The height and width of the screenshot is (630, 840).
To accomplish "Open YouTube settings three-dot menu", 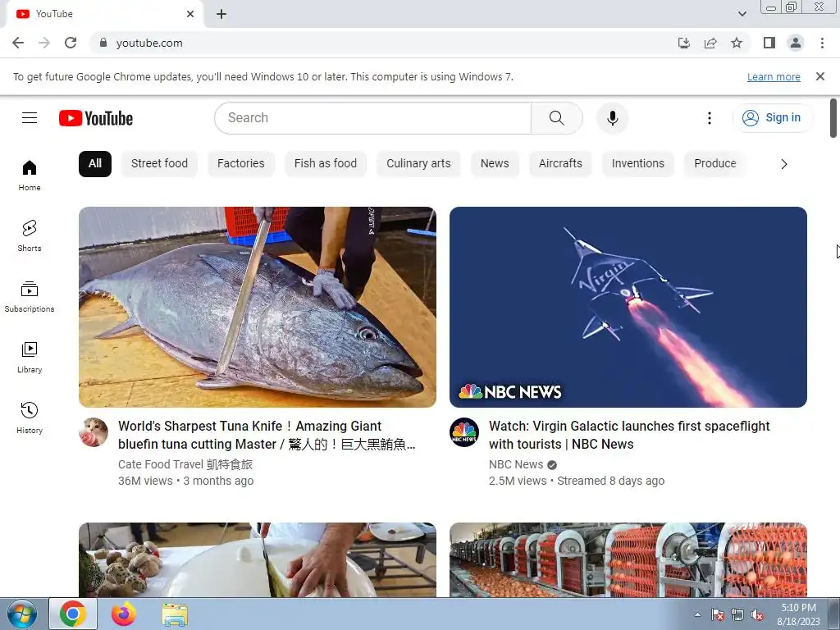I will point(710,118).
